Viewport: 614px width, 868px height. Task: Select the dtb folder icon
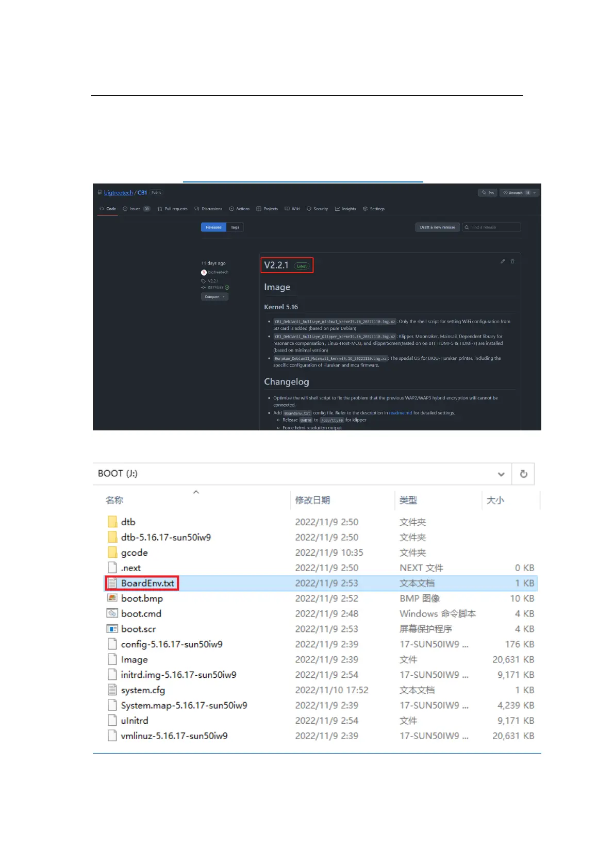(x=112, y=522)
